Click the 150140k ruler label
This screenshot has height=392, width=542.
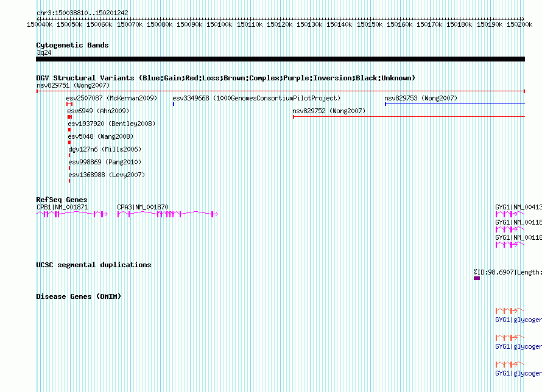click(339, 24)
